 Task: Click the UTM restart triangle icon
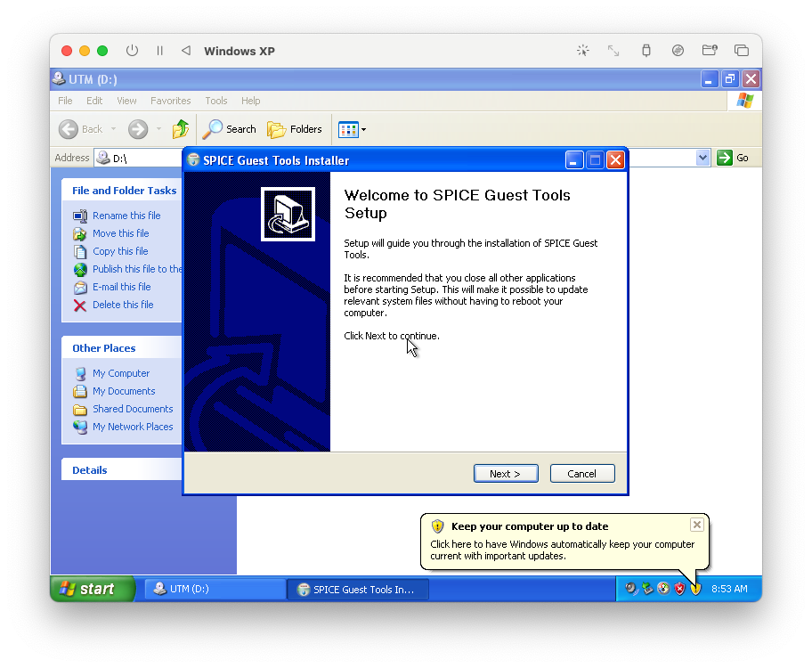coord(185,51)
